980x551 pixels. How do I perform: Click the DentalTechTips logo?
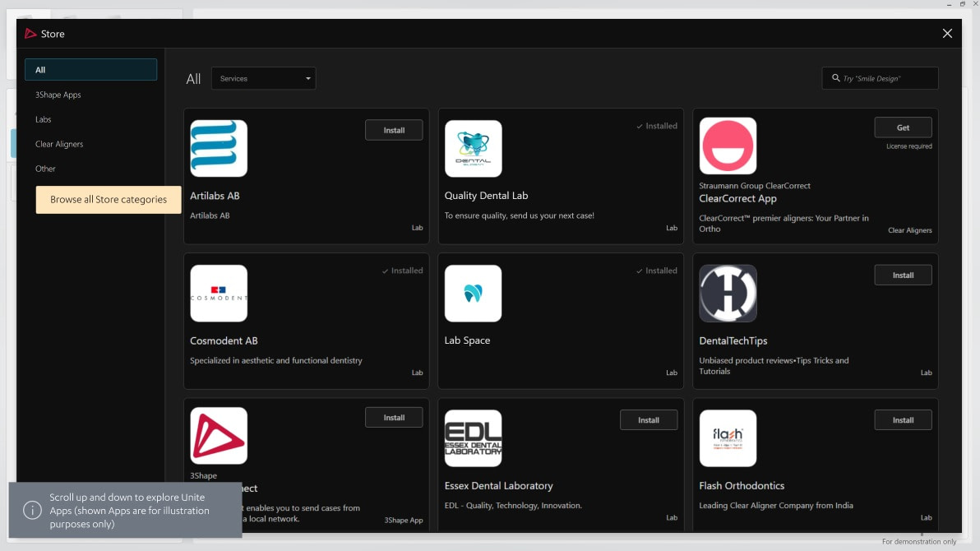tap(728, 293)
